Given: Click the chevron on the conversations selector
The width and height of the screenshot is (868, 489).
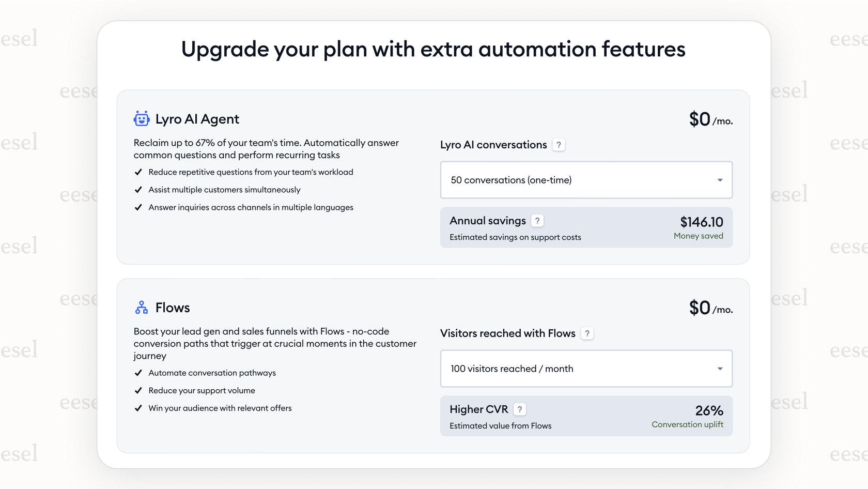Looking at the screenshot, I should (720, 180).
